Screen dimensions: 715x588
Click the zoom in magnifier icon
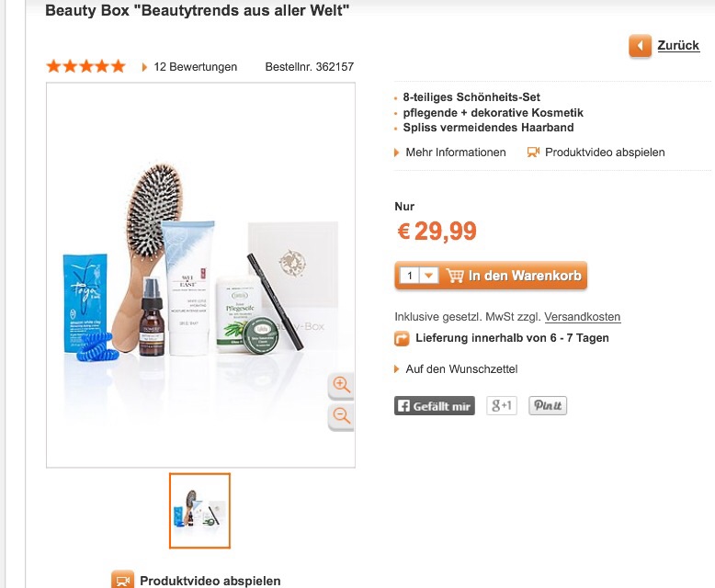(341, 385)
